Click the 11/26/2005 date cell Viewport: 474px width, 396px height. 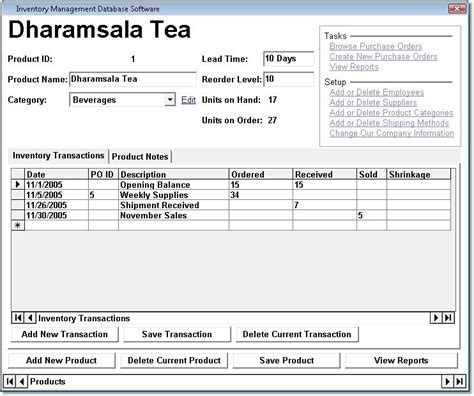click(x=56, y=205)
